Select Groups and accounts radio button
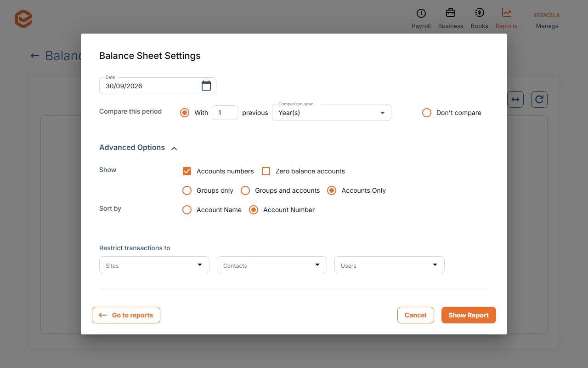The width and height of the screenshot is (588, 368). 245,190
